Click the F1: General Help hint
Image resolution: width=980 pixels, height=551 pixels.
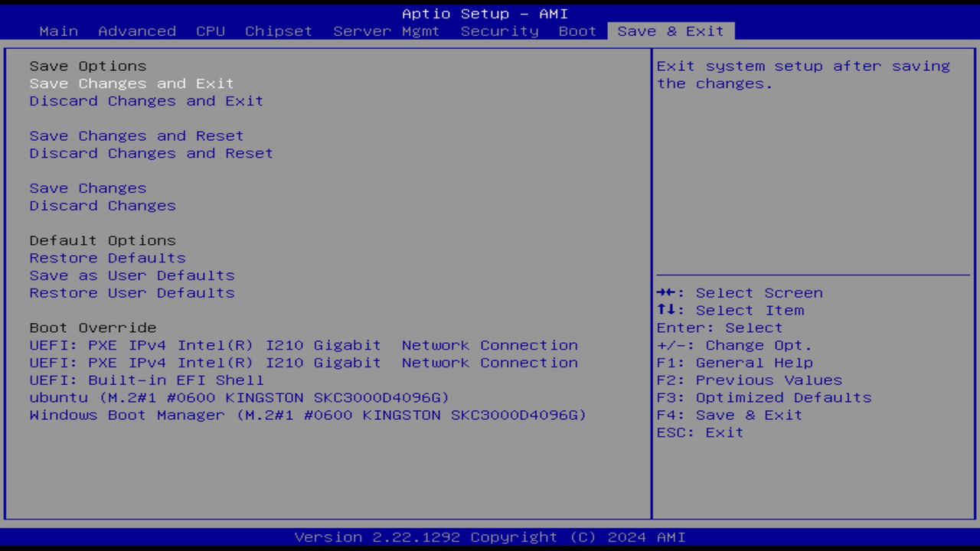(x=734, y=363)
